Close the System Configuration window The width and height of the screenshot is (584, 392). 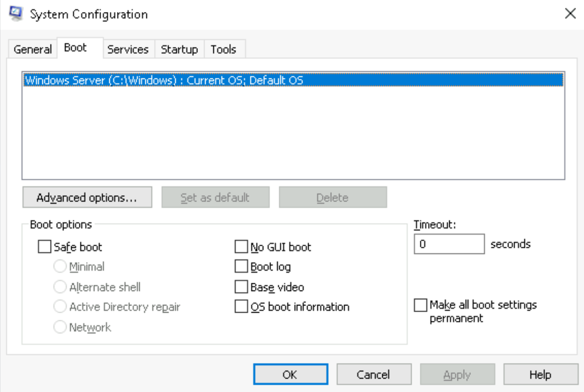(x=570, y=14)
